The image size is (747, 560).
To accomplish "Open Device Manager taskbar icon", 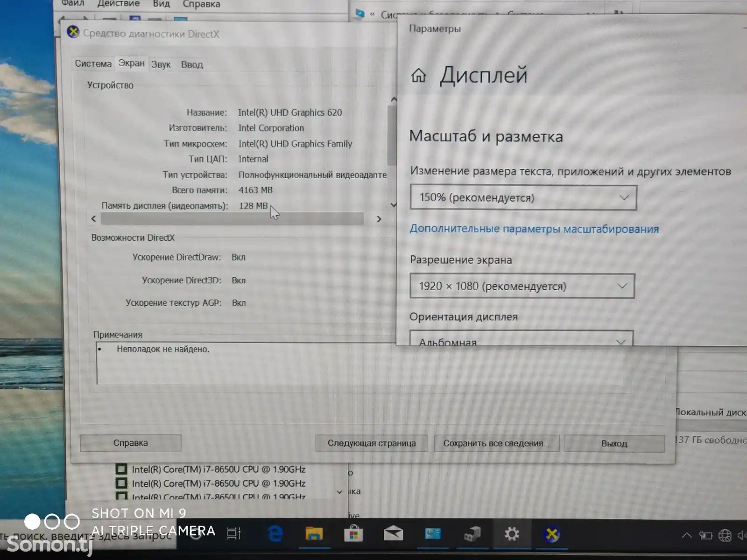I will (x=472, y=533).
